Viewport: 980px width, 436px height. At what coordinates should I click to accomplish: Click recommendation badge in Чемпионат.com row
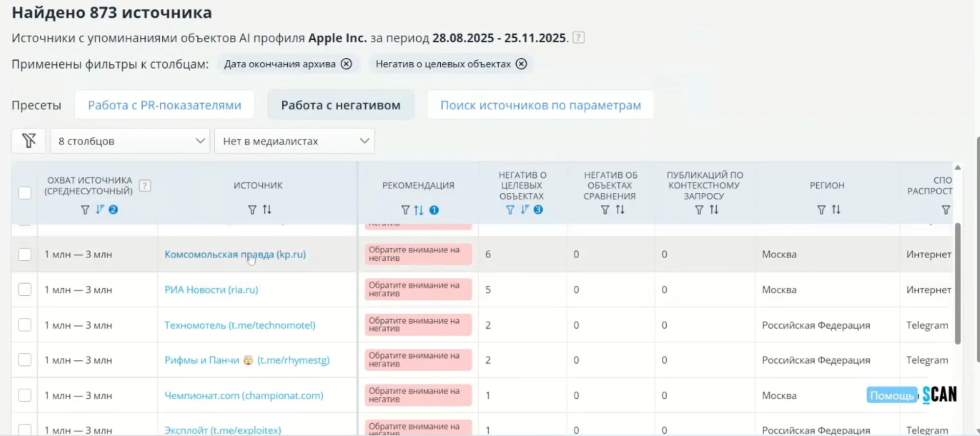tap(418, 395)
